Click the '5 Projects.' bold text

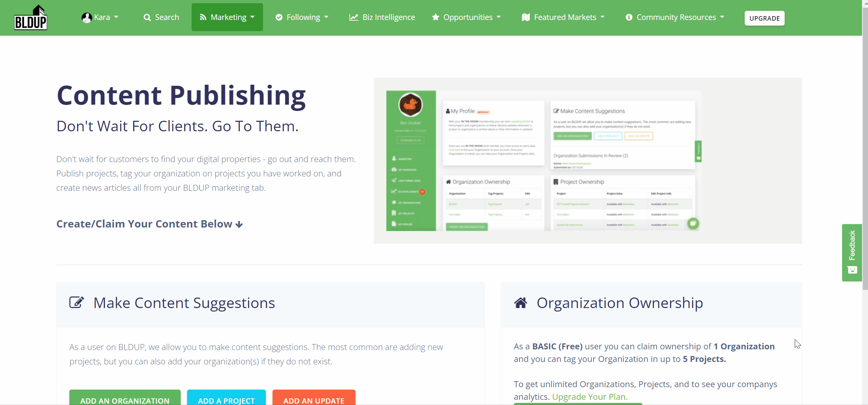tap(704, 359)
